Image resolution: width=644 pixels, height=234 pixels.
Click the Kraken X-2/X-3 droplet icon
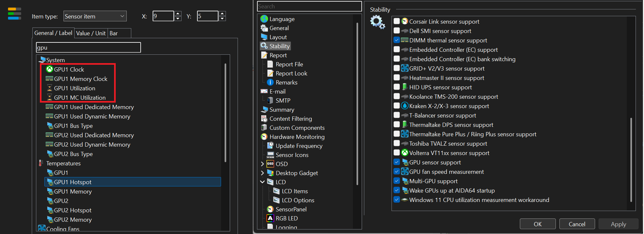point(405,106)
